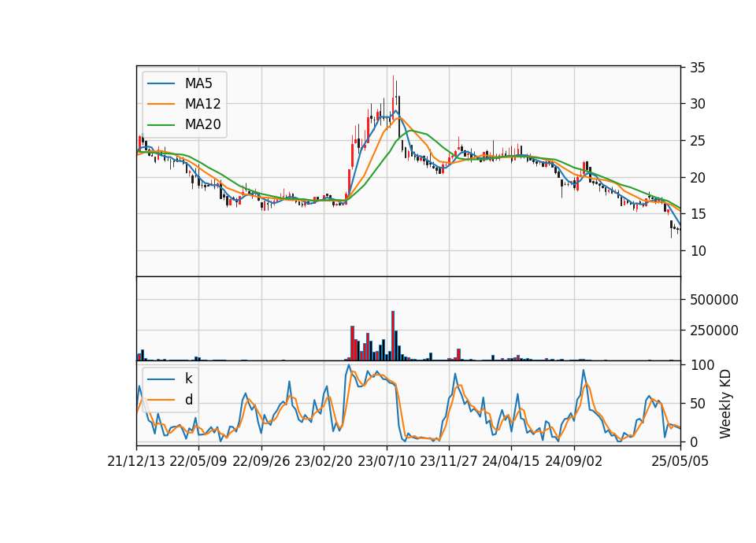Click the Weekly KD axis title
The width and height of the screenshot is (756, 543).
coord(725,404)
